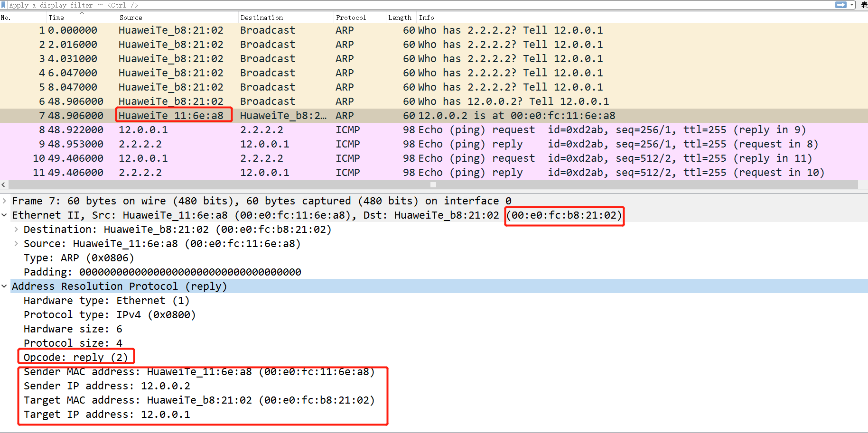
Task: Select the Target MAC address field
Action: click(x=199, y=400)
